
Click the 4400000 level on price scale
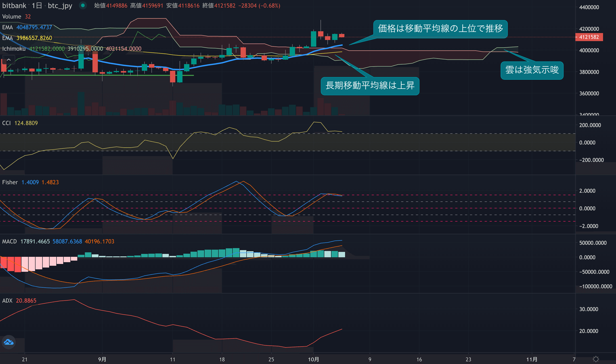click(589, 7)
